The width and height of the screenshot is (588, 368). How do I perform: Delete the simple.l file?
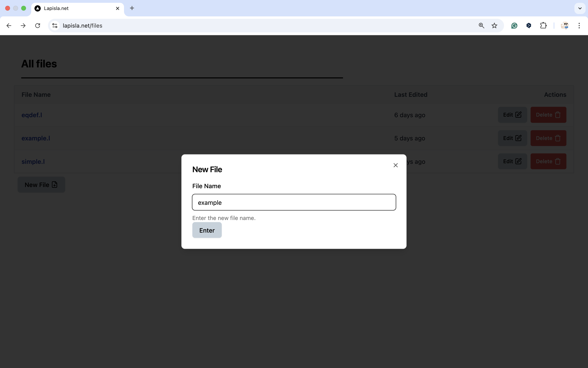[548, 161]
